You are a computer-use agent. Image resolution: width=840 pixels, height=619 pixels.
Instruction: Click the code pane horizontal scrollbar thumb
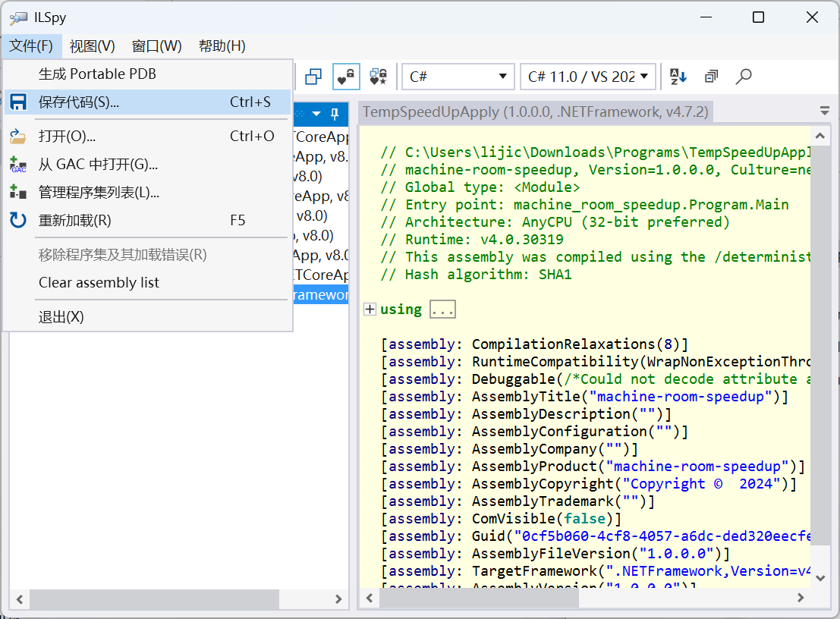click(480, 598)
